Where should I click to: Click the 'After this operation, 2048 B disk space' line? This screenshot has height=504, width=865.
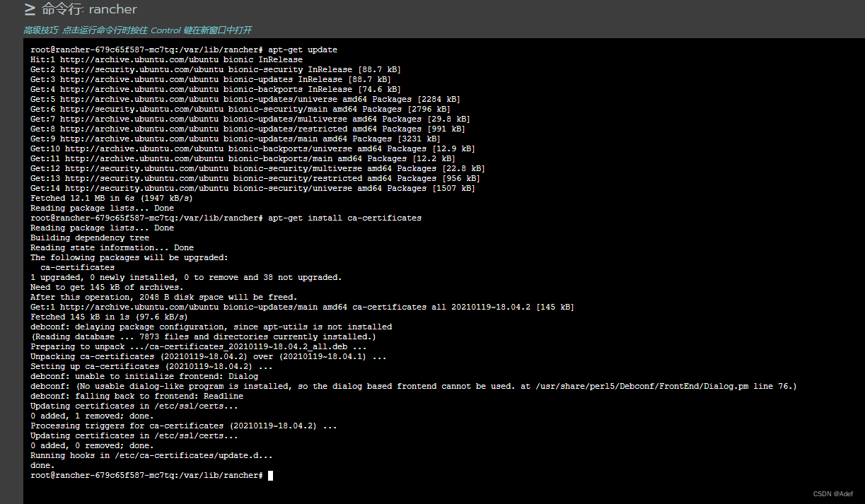click(x=164, y=297)
